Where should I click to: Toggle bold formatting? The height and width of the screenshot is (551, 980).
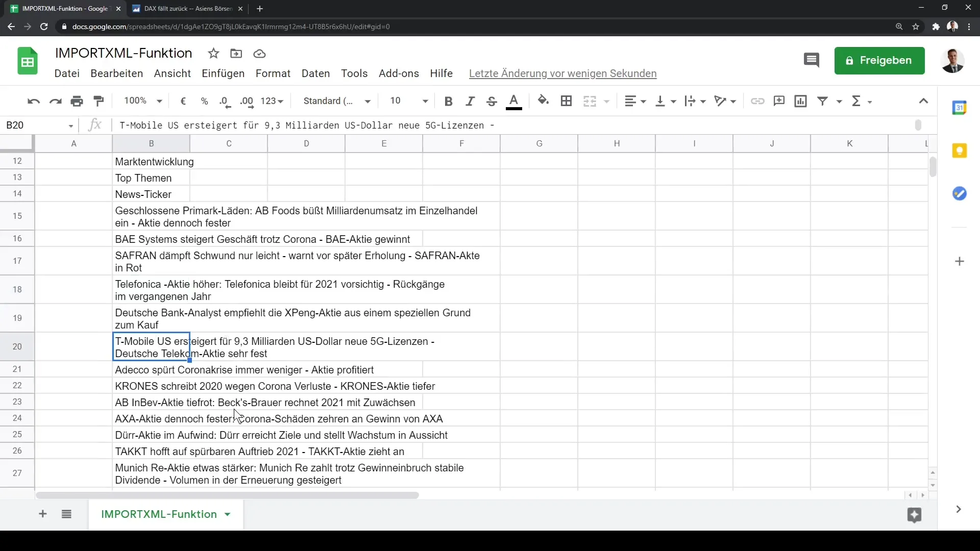point(448,101)
